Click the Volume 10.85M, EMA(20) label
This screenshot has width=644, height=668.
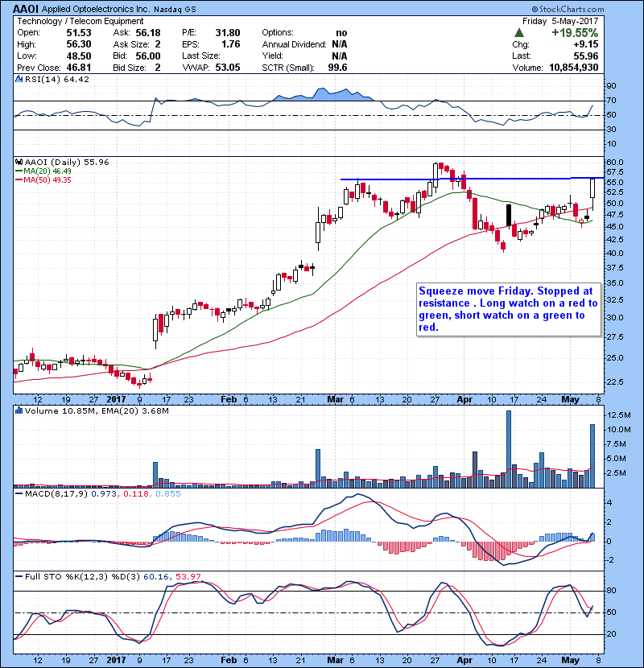(97, 410)
